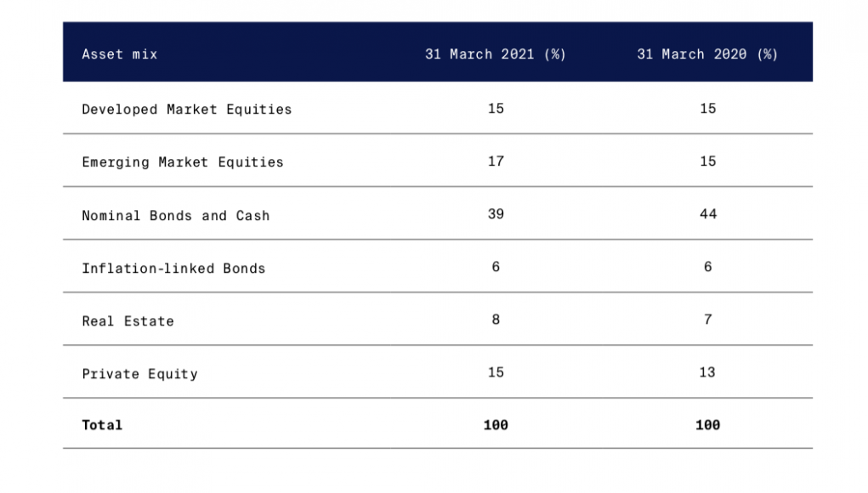
Task: Click the 2020 Real Estate value 7
Action: pos(708,320)
